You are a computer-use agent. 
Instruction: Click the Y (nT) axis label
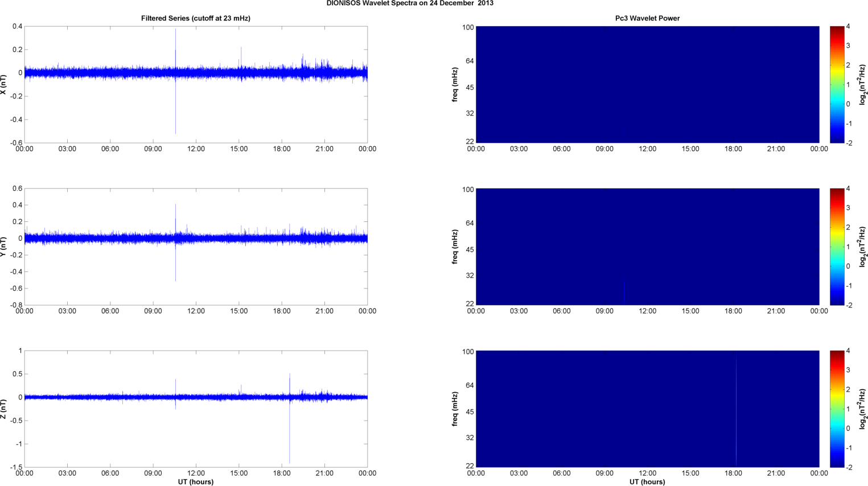[4, 246]
